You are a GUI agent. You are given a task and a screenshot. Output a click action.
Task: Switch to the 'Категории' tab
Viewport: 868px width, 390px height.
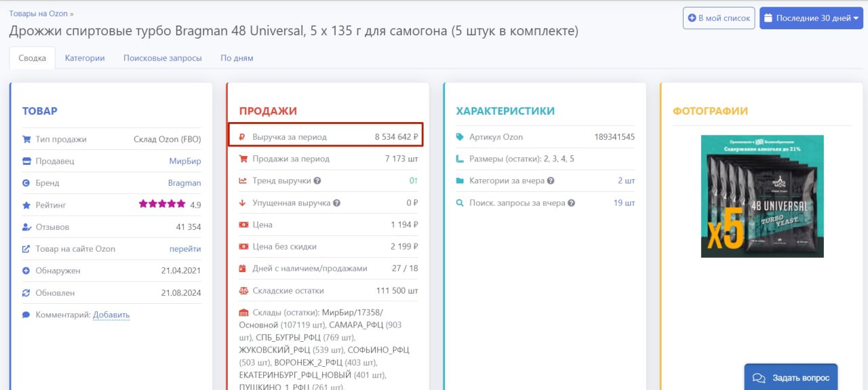point(85,58)
